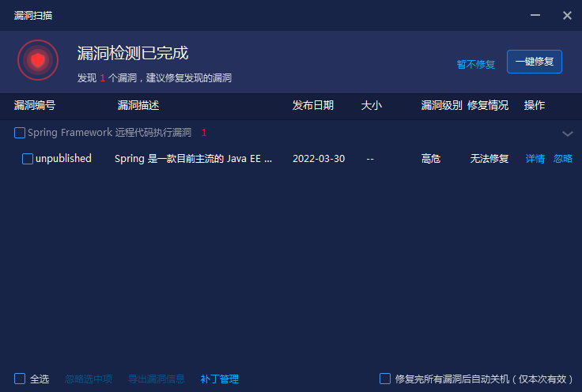Click the red count 1 beside group name
The height and width of the screenshot is (392, 582).
tap(204, 133)
